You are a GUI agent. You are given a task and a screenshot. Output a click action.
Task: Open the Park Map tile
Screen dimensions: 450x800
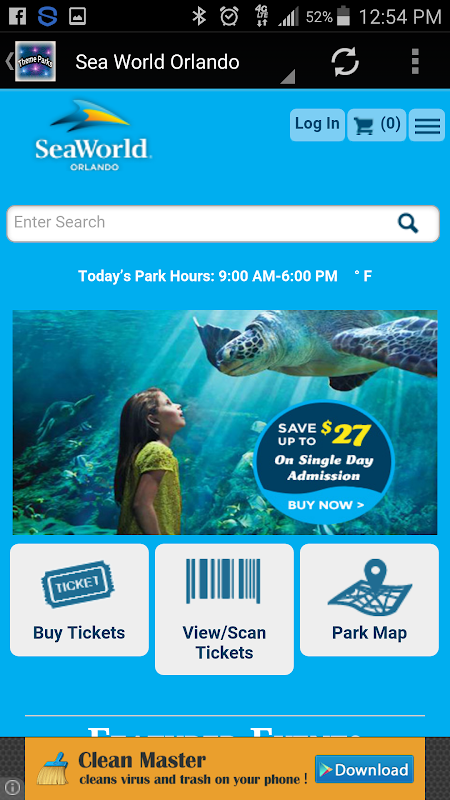pyautogui.click(x=369, y=600)
